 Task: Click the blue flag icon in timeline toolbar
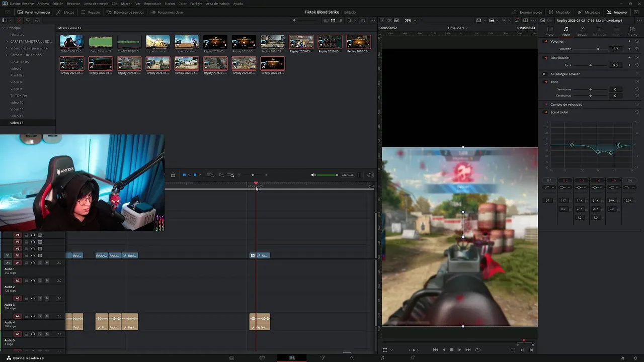184,175
